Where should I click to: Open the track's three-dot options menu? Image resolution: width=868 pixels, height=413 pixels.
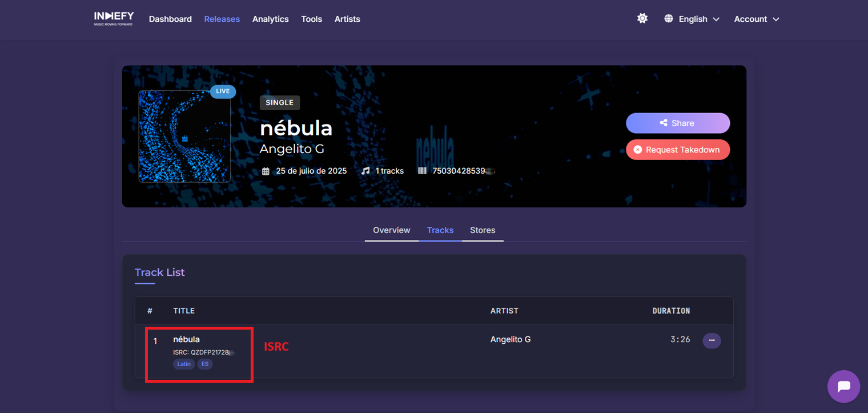711,340
